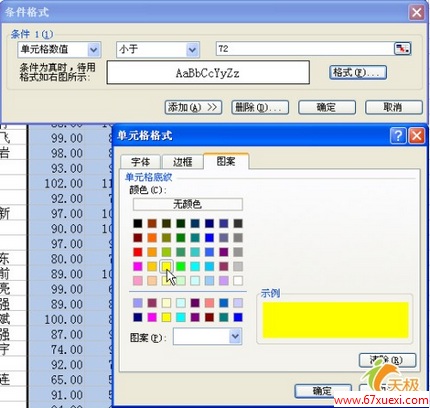Click the name cell ending in 宇
Screen dimensions: 430x408
tap(13, 350)
